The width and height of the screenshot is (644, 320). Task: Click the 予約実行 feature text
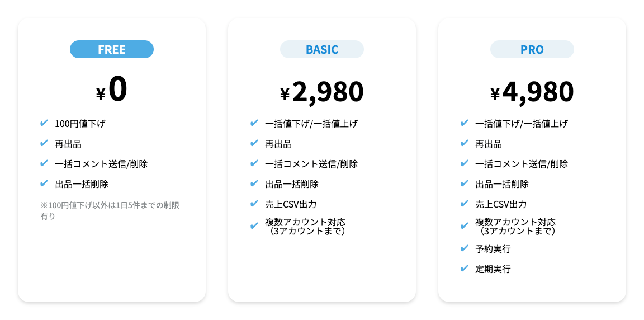click(493, 249)
